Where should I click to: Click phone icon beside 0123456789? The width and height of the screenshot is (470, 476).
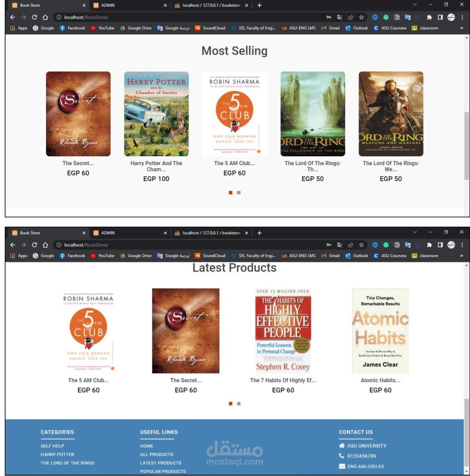(341, 456)
